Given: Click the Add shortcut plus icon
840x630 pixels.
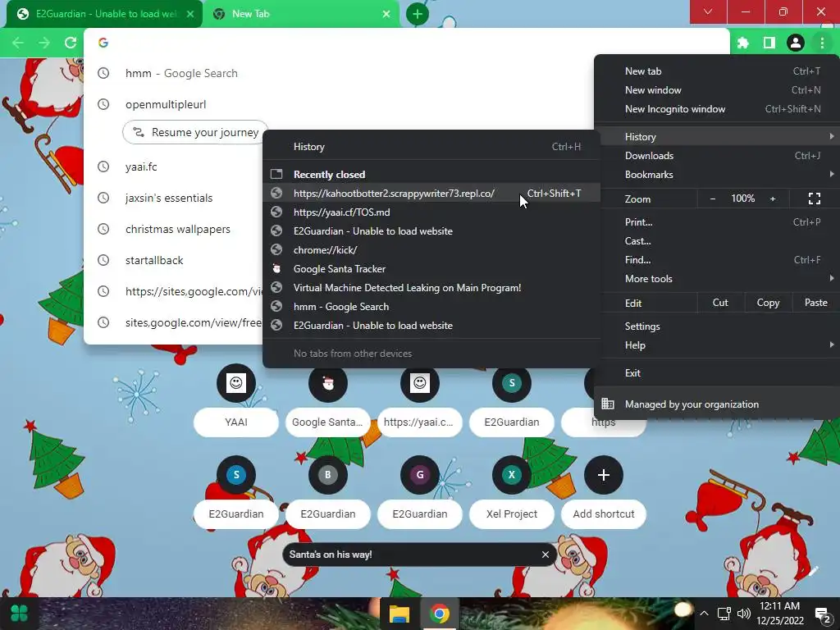Looking at the screenshot, I should pyautogui.click(x=604, y=475).
